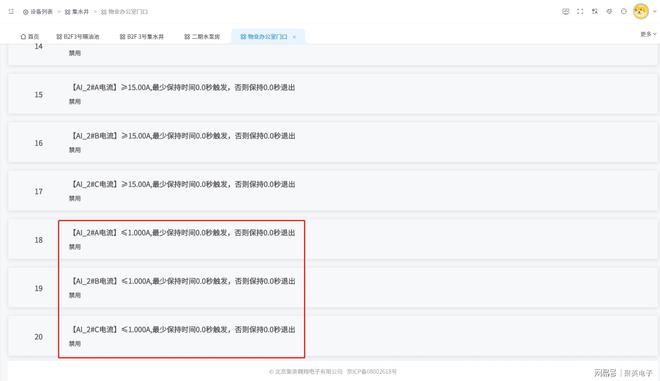660x381 pixels.
Task: Click row number 15
Action: click(x=39, y=95)
